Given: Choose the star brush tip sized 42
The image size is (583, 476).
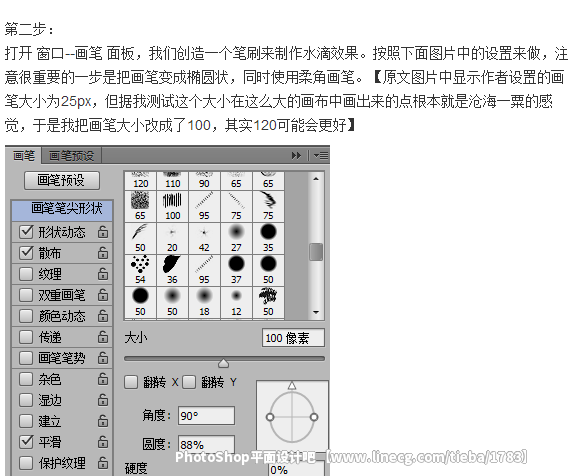Looking at the screenshot, I should (x=204, y=238).
